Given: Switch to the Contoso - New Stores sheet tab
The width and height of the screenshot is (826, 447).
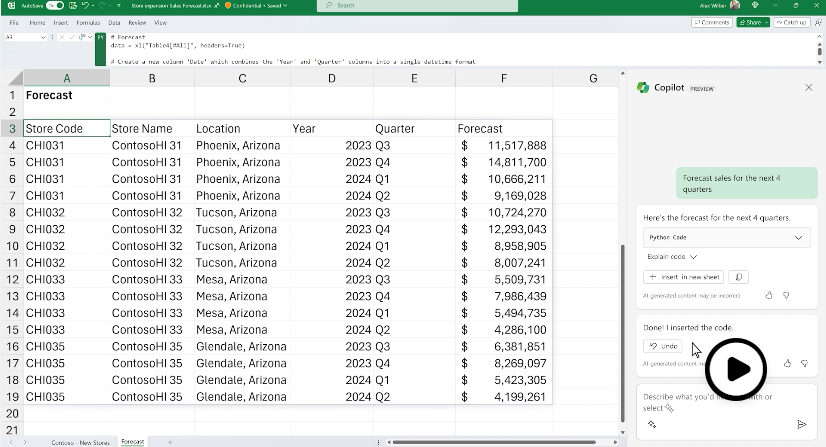Looking at the screenshot, I should pos(80,442).
